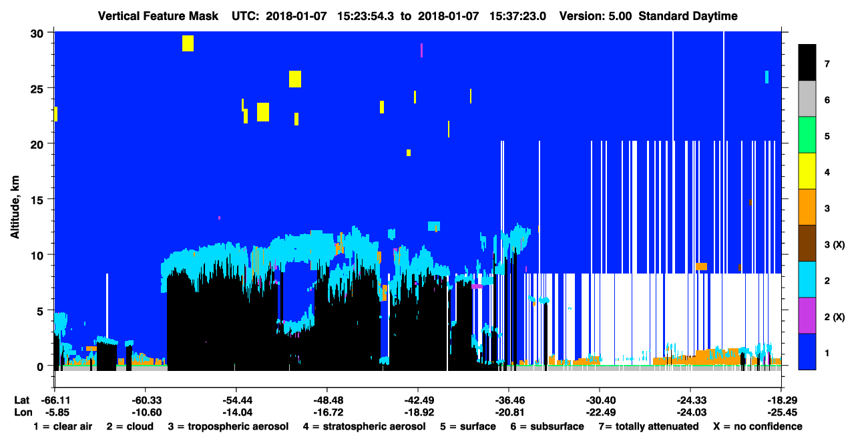The height and width of the screenshot is (445, 868).
Task: Click the legend key 'X = no confidence'
Action: (758, 426)
